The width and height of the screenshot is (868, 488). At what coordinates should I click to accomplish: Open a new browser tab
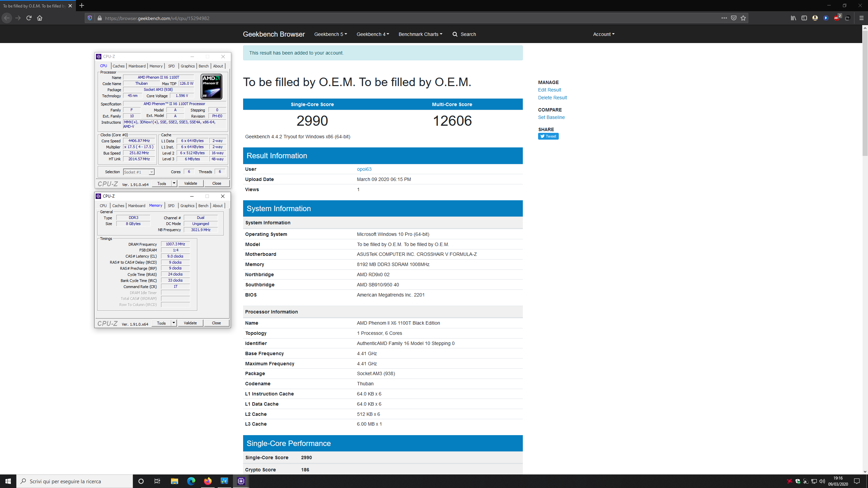(x=82, y=5)
